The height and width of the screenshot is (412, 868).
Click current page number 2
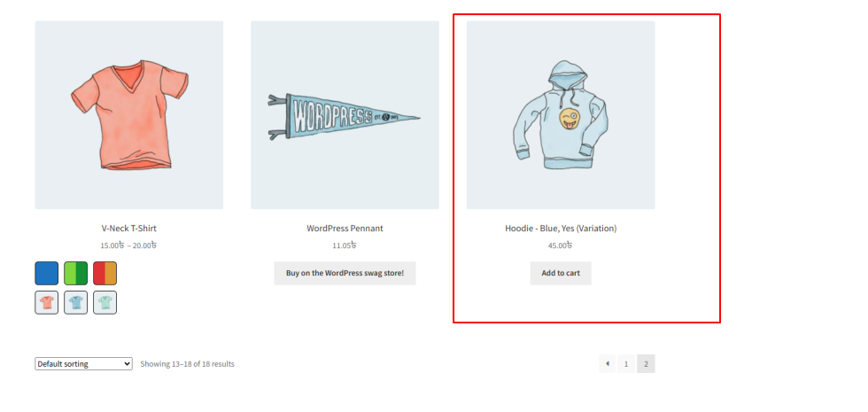point(646,364)
